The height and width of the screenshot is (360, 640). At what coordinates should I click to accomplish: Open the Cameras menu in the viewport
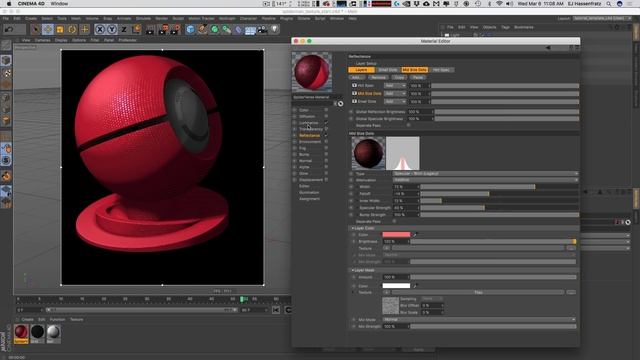click(x=42, y=40)
